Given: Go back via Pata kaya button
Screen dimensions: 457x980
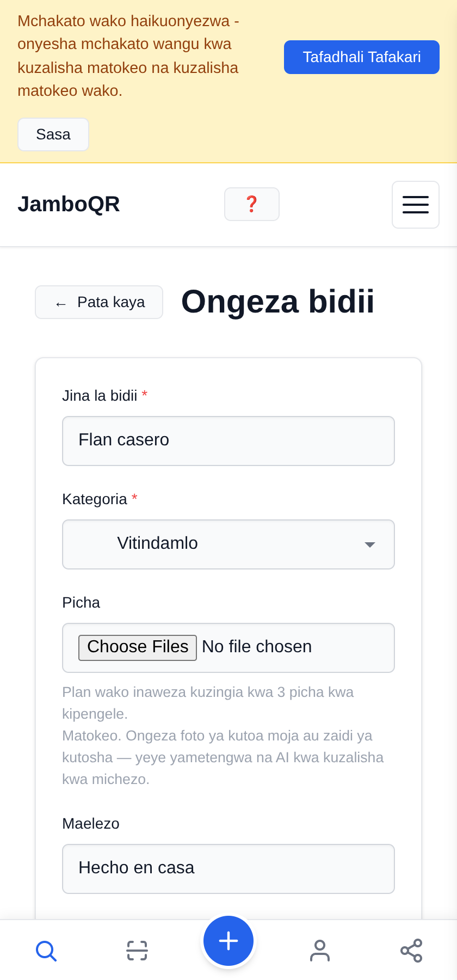Looking at the screenshot, I should pyautogui.click(x=99, y=302).
